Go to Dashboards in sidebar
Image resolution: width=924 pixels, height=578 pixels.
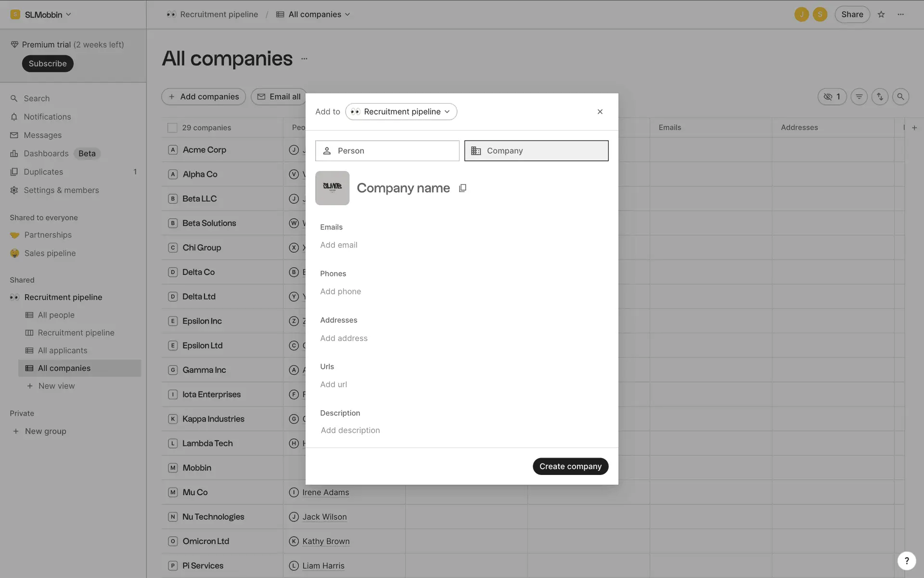46,154
